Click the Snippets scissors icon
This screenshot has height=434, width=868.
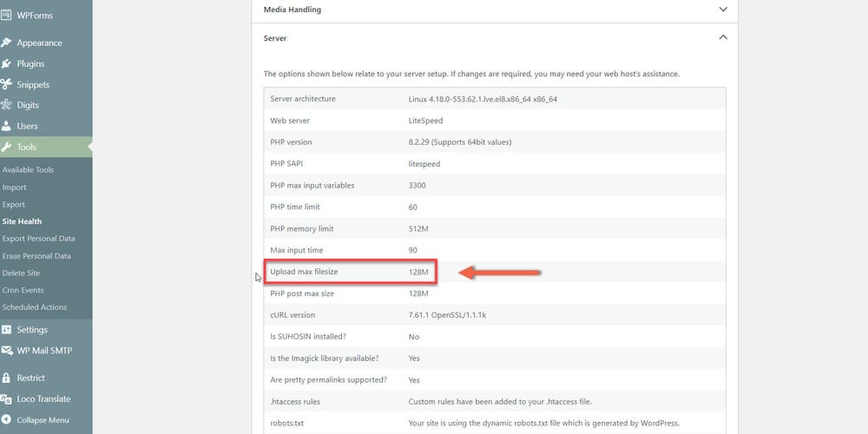tap(6, 84)
